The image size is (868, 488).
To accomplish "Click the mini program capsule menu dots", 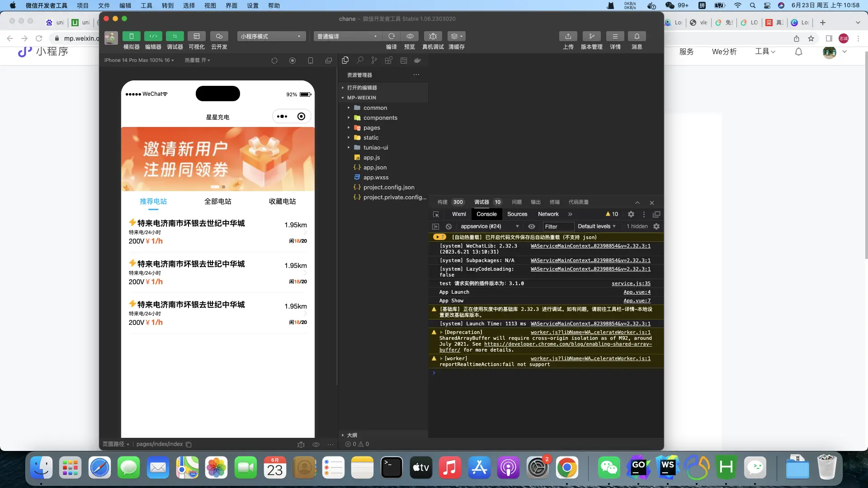I will [282, 117].
